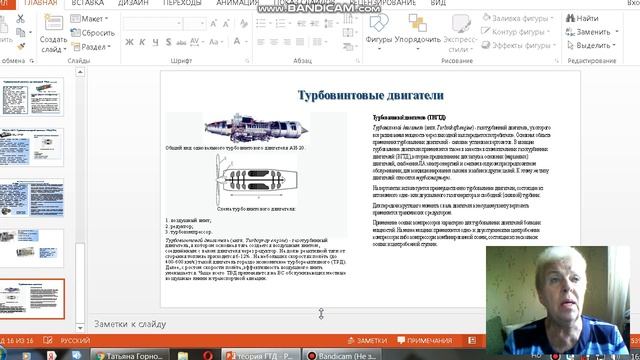Viewport: 640px width, 360px height.
Task: Expand the Макет layout dropdown
Action: [89, 19]
